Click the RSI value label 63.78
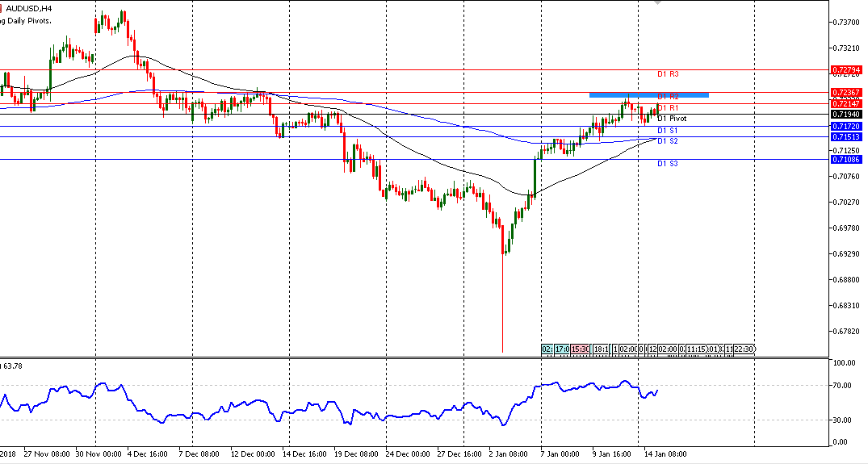868x464 pixels. (x=15, y=365)
